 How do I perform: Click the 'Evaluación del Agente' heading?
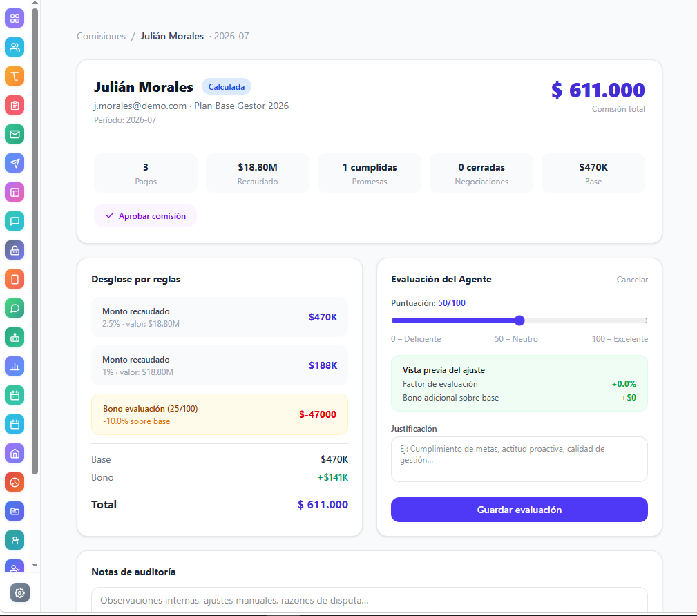point(441,279)
